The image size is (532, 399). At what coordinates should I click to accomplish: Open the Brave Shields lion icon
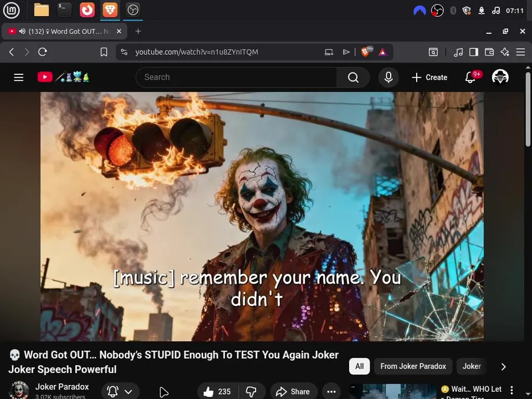pyautogui.click(x=366, y=52)
